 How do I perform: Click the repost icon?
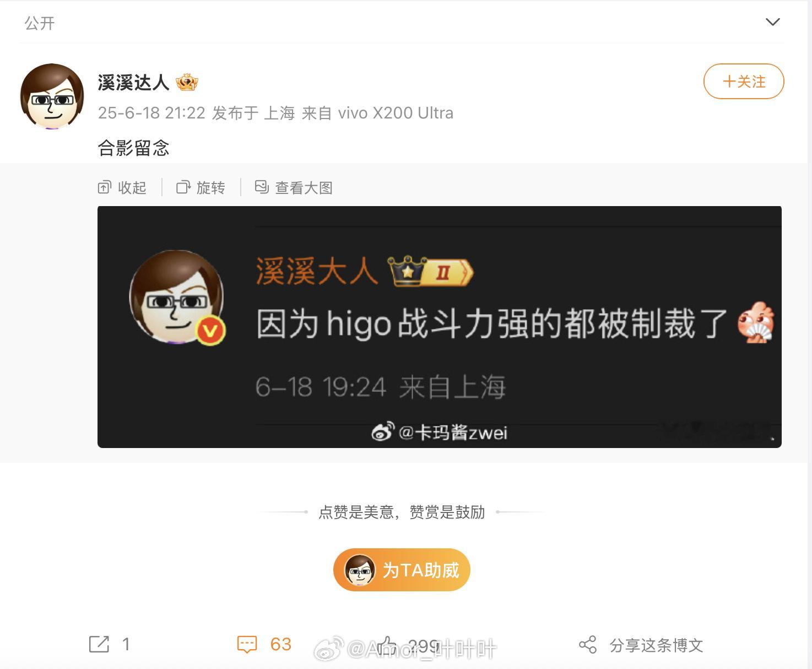(99, 644)
